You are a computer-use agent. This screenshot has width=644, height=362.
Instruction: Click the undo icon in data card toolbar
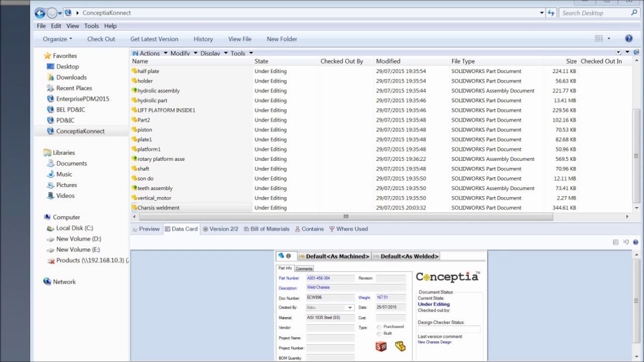[x=625, y=242]
